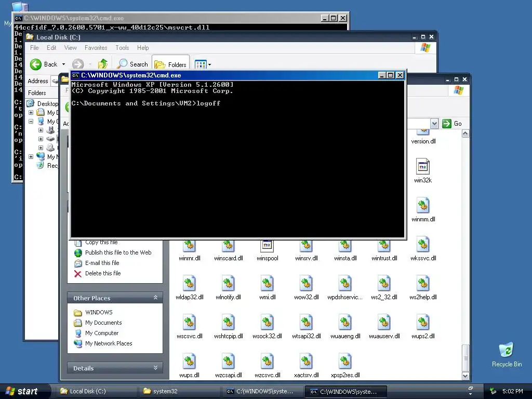
Task: Select win32k file icon
Action: (423, 167)
